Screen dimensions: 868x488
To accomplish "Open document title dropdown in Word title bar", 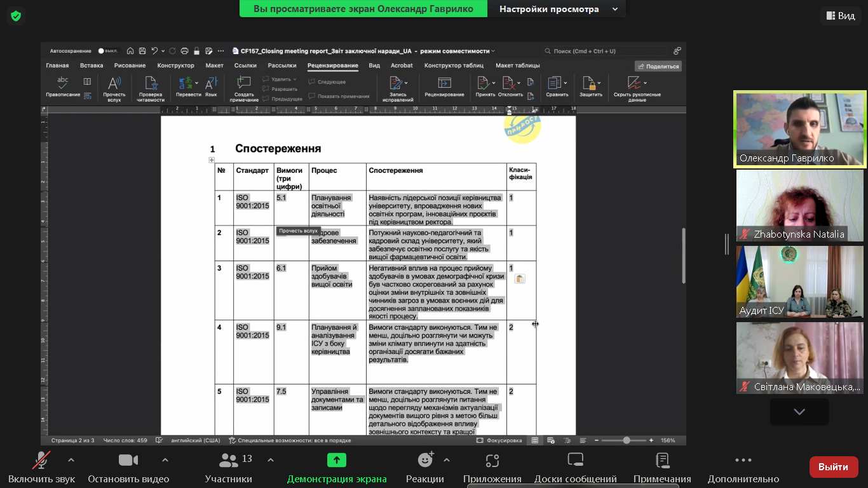I will point(493,51).
